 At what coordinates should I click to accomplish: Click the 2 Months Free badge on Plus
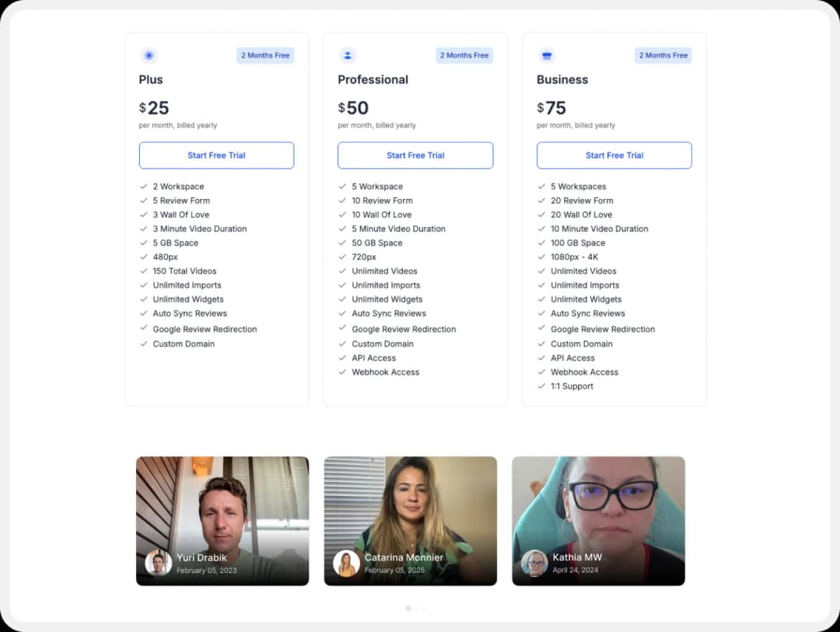264,55
